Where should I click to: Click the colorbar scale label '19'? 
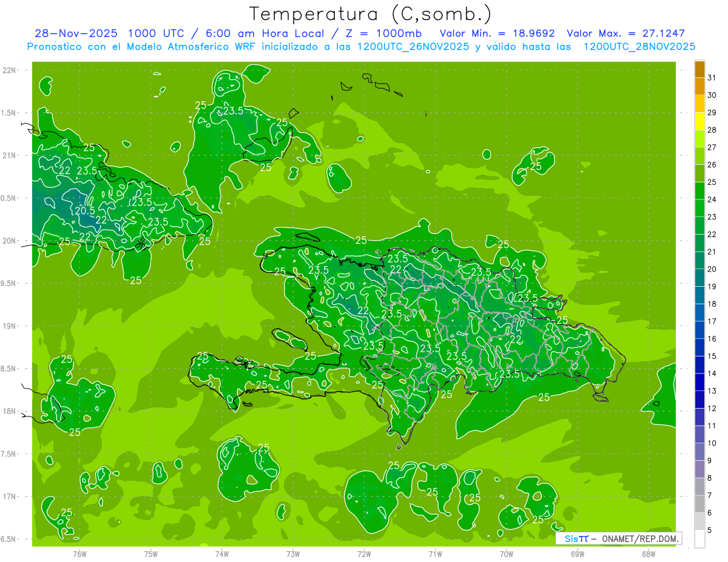712,286
